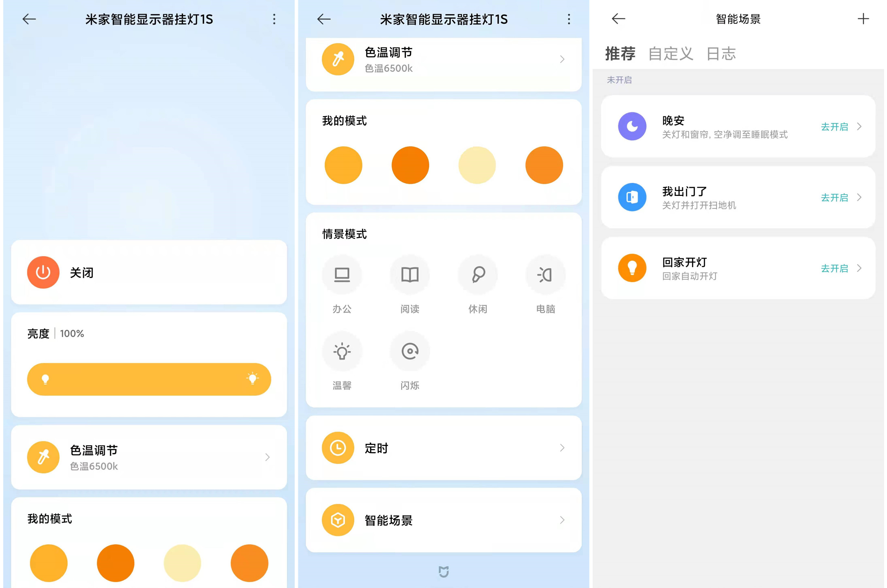Go back from 智能场景 screen

coord(619,19)
